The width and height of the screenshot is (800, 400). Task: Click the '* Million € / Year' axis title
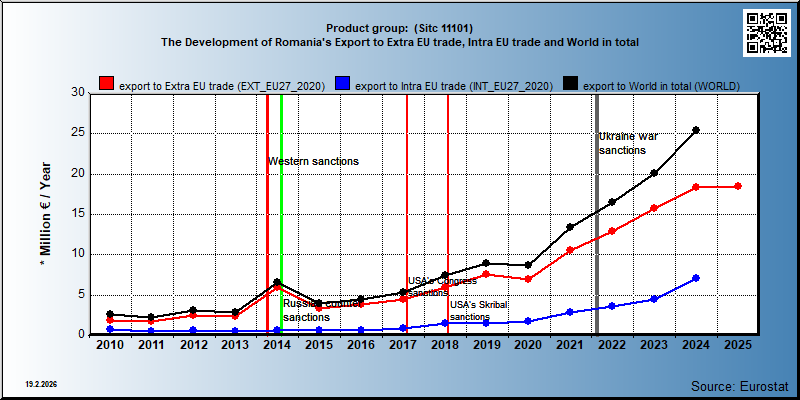45,214
